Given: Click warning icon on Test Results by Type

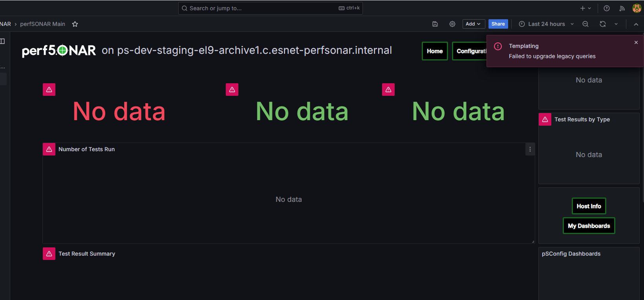Looking at the screenshot, I should click(x=545, y=119).
